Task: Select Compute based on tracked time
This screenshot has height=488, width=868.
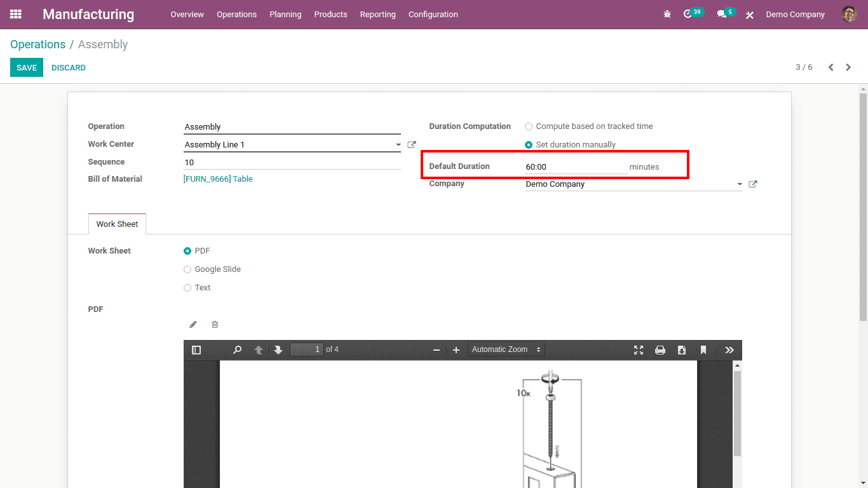Action: click(529, 126)
